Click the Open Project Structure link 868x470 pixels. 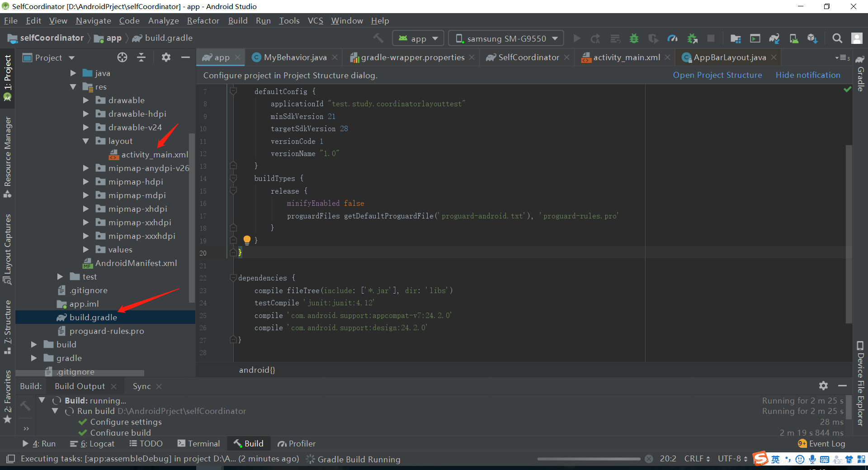pyautogui.click(x=717, y=75)
